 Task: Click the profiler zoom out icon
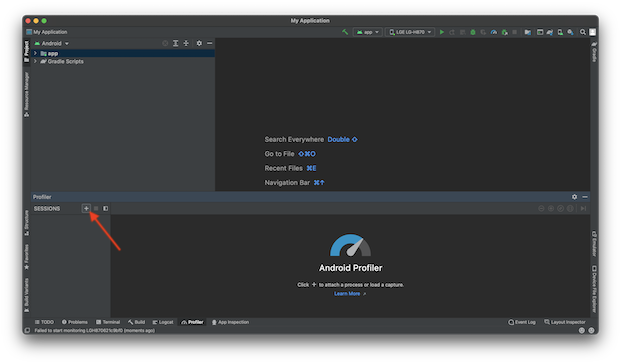click(541, 208)
